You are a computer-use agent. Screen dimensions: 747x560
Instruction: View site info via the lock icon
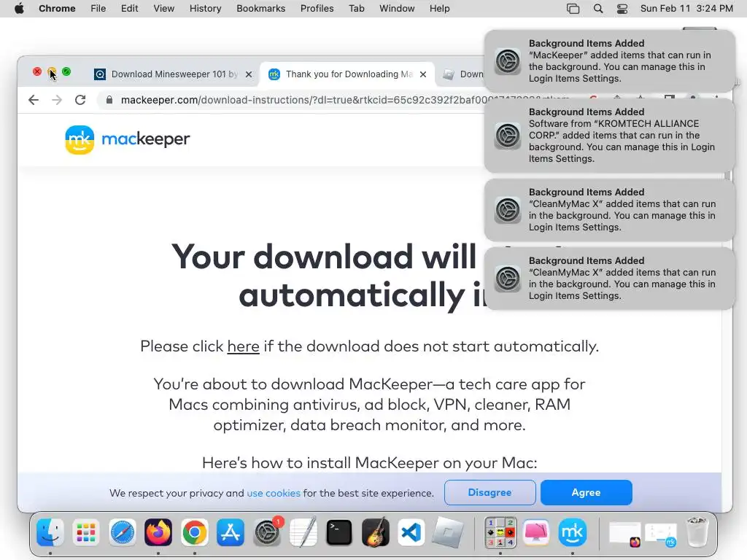click(x=109, y=100)
